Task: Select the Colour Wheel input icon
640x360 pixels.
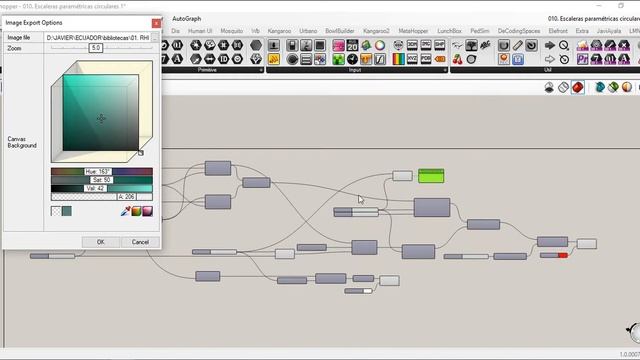Action: click(x=380, y=45)
